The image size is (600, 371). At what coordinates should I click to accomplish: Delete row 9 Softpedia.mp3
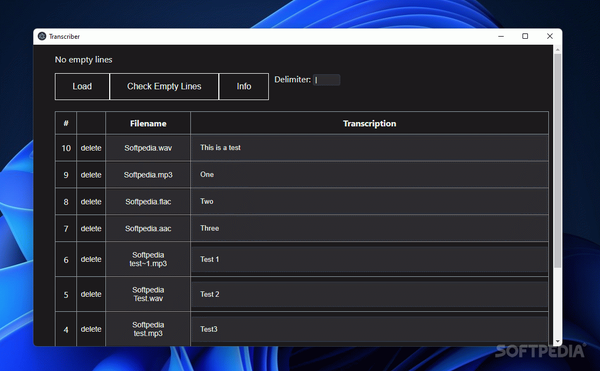(91, 175)
